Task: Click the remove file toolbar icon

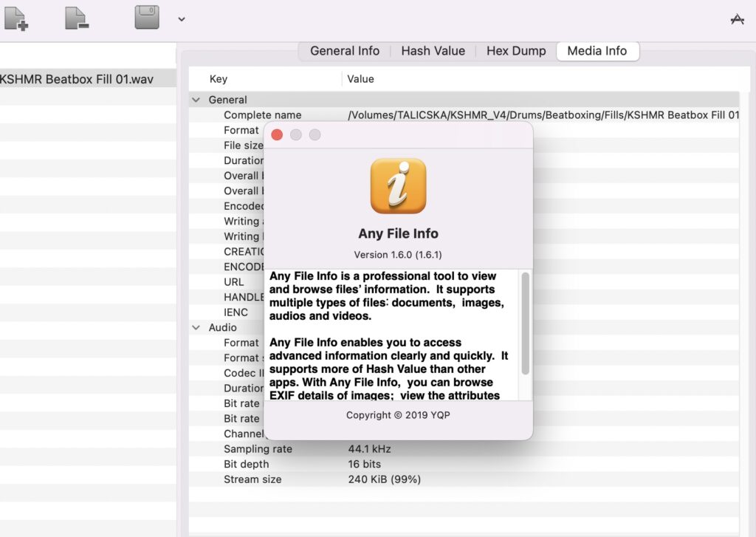Action: [x=77, y=18]
